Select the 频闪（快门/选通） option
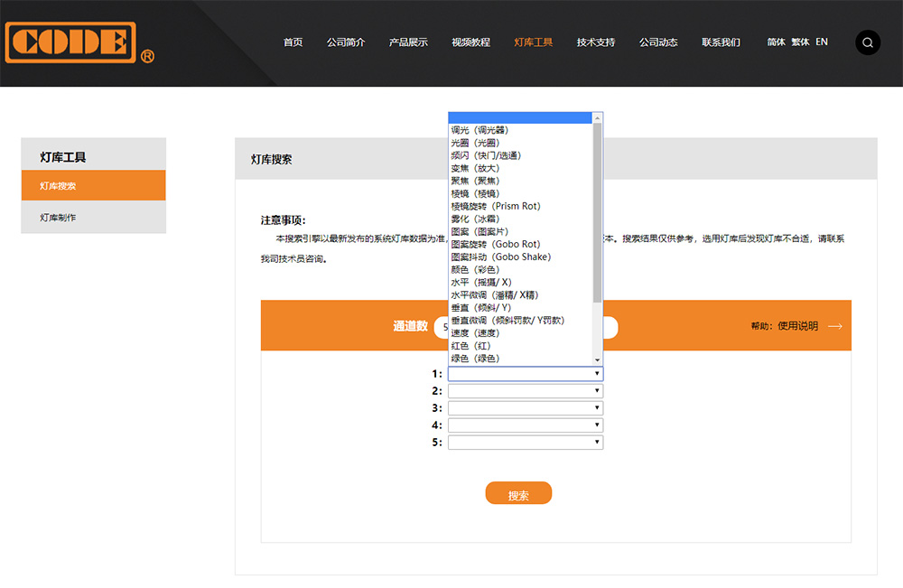Viewport: 903px width, 588px height. tap(486, 155)
